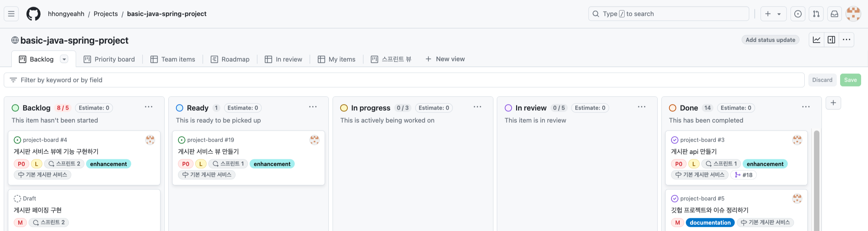This screenshot has width=868, height=231.
Task: Click open issue icon on project-board #4
Action: tap(17, 140)
